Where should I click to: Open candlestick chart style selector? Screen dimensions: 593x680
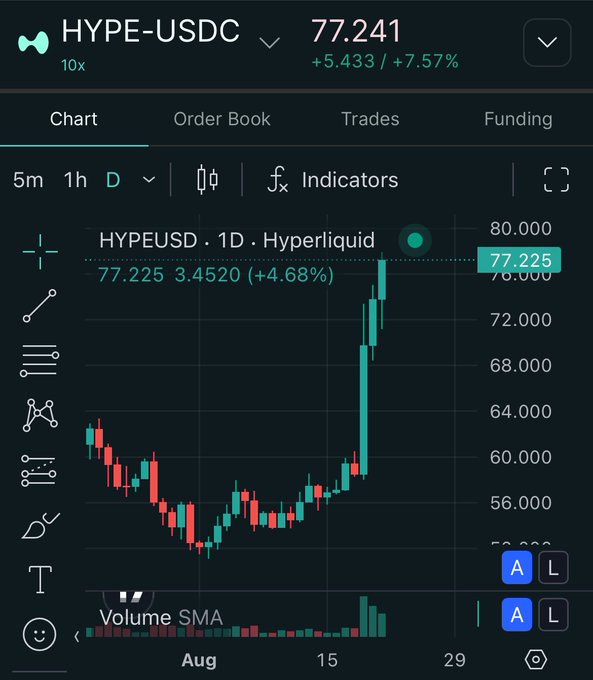(x=207, y=180)
